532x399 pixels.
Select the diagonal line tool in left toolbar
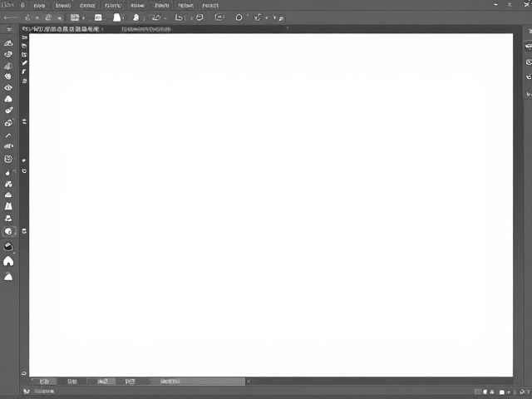click(8, 135)
